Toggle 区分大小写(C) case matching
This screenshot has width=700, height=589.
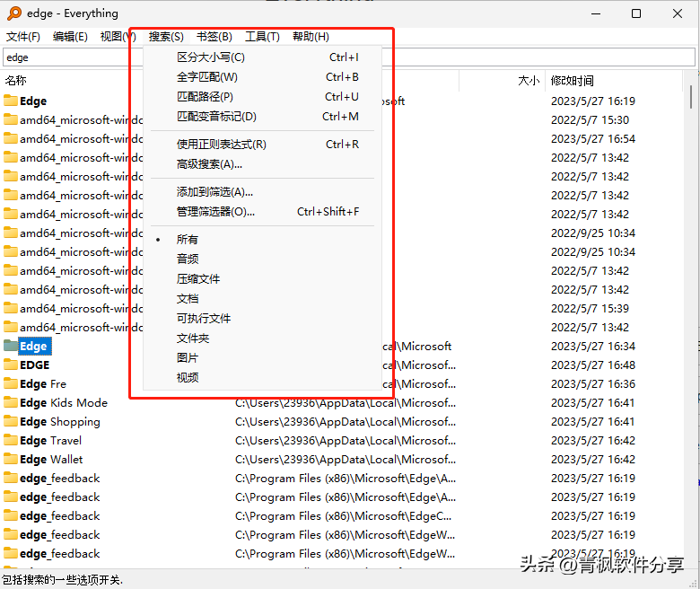(x=262, y=57)
